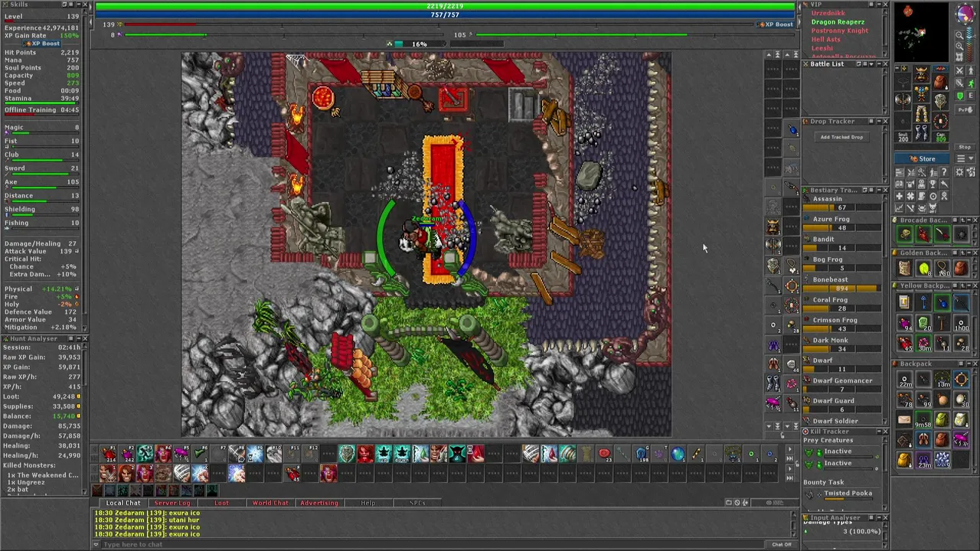Click crystal item with count 9

[x=942, y=459]
